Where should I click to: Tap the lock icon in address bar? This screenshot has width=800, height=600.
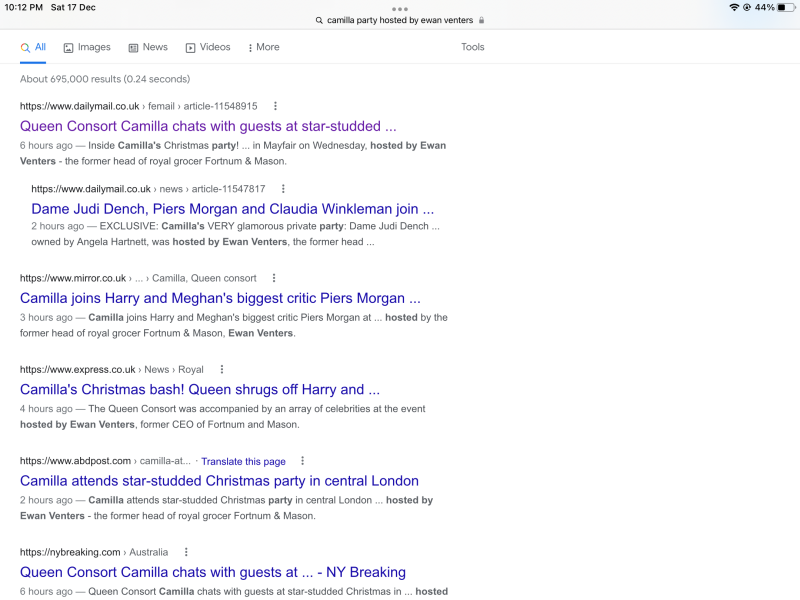coord(481,20)
